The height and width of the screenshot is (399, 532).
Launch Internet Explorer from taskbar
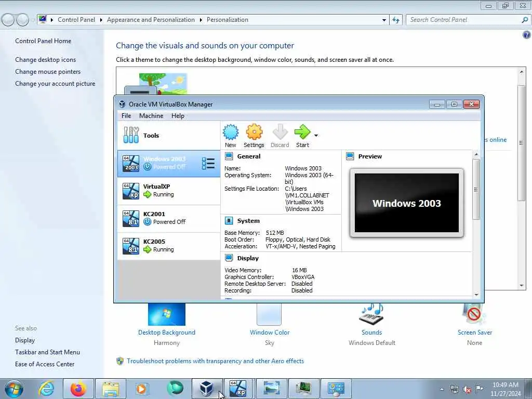(x=46, y=389)
